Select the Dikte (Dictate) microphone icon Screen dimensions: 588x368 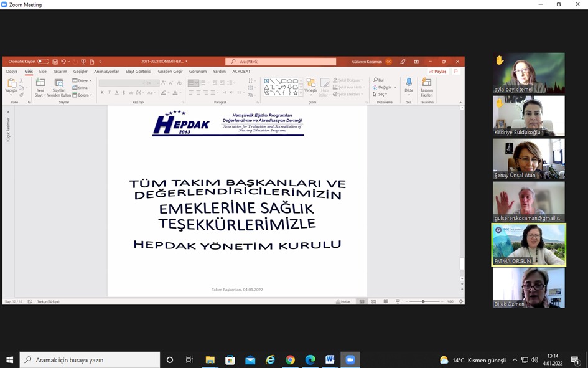409,82
